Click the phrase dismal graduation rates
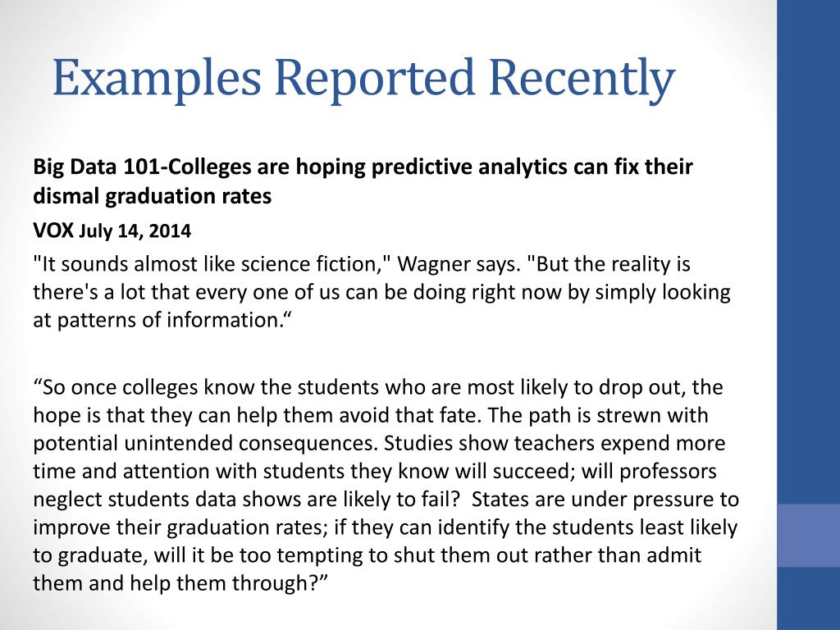 coord(152,196)
